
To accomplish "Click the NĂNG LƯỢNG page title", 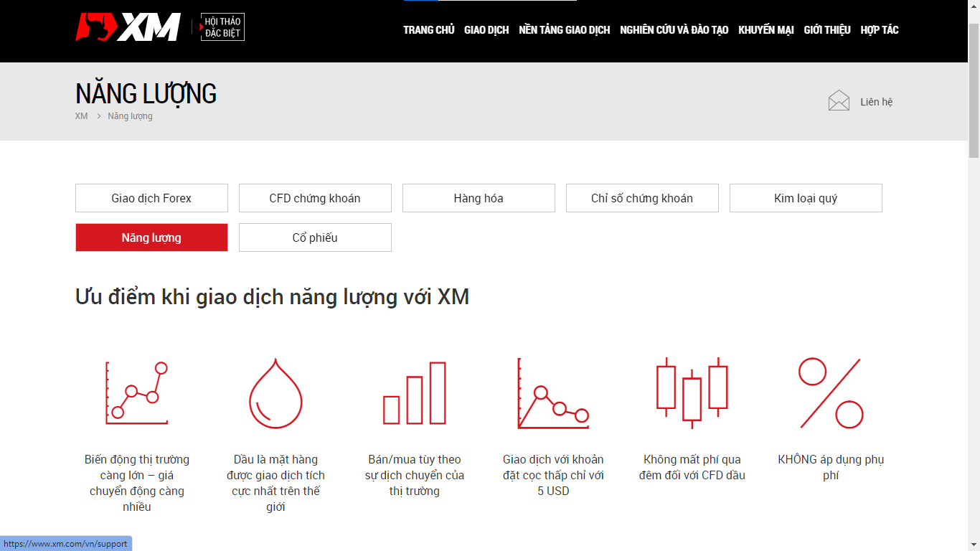I will coord(146,94).
